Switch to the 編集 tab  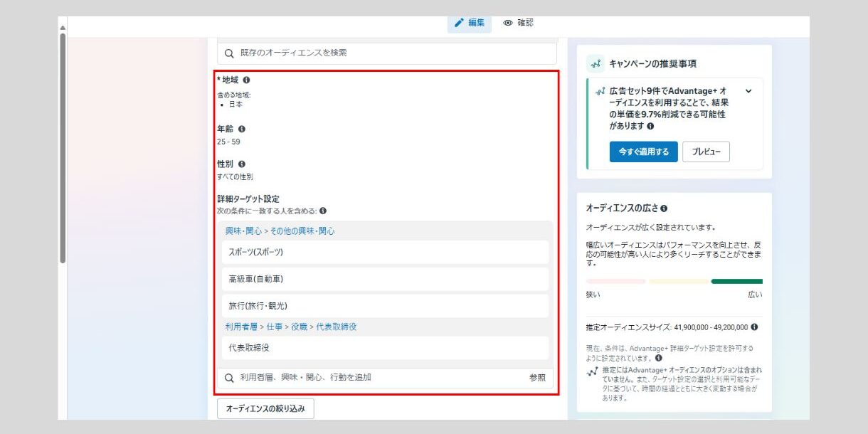click(469, 23)
